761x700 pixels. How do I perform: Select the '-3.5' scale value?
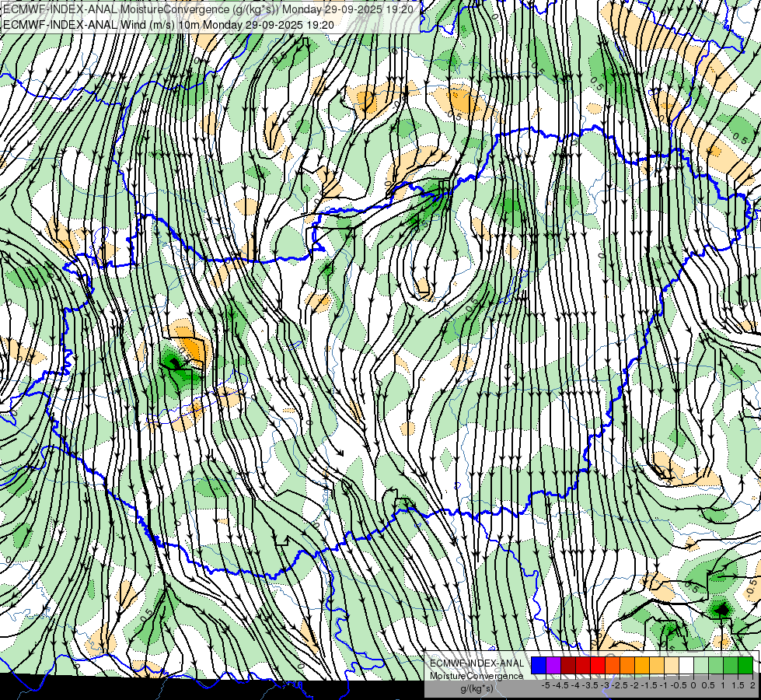pos(591,685)
